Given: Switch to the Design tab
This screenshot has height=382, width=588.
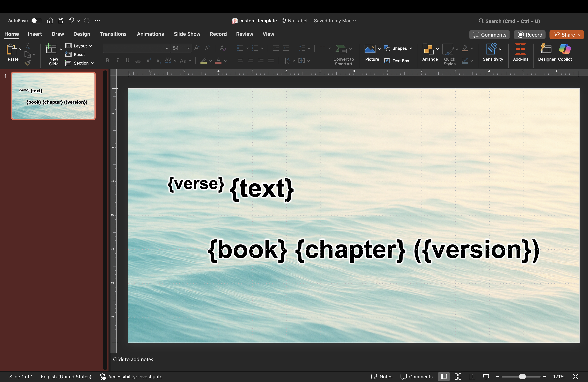Looking at the screenshot, I should point(82,34).
